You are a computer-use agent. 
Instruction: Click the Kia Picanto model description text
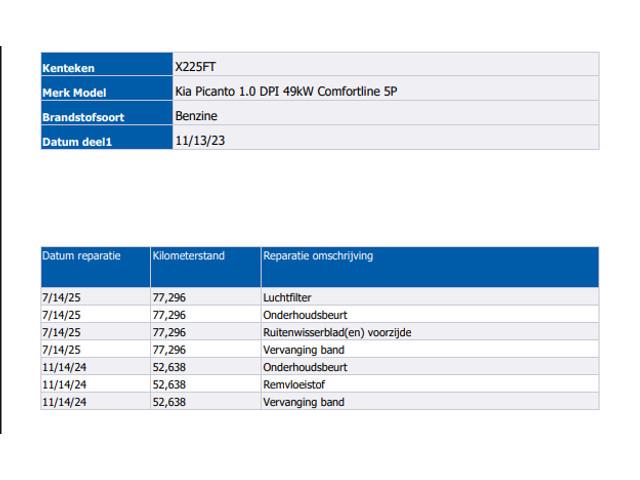(286, 91)
